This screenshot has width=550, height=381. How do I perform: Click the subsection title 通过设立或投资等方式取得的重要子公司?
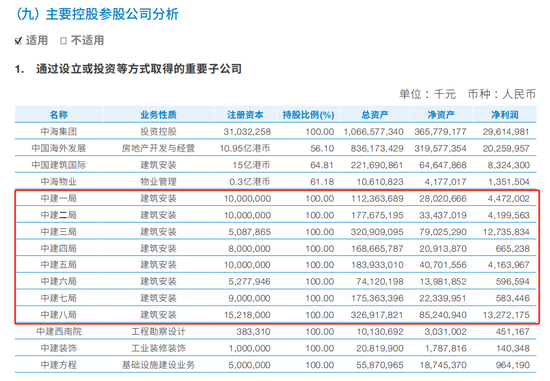[x=139, y=69]
